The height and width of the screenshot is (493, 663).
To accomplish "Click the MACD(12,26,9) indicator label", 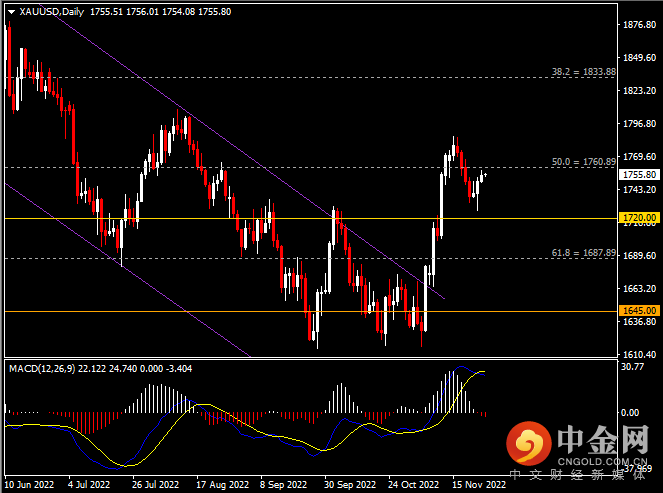I will tap(43, 369).
